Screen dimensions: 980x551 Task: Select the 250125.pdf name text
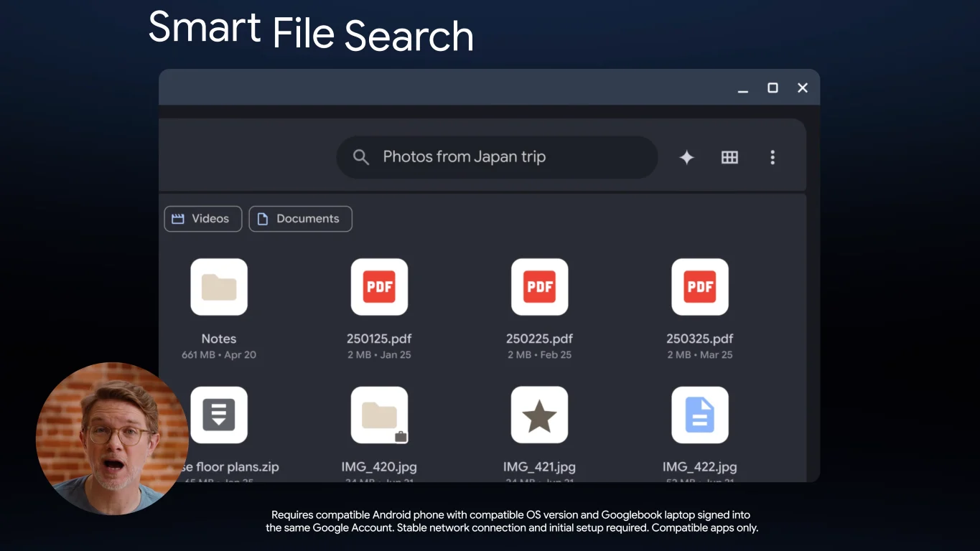(x=379, y=339)
